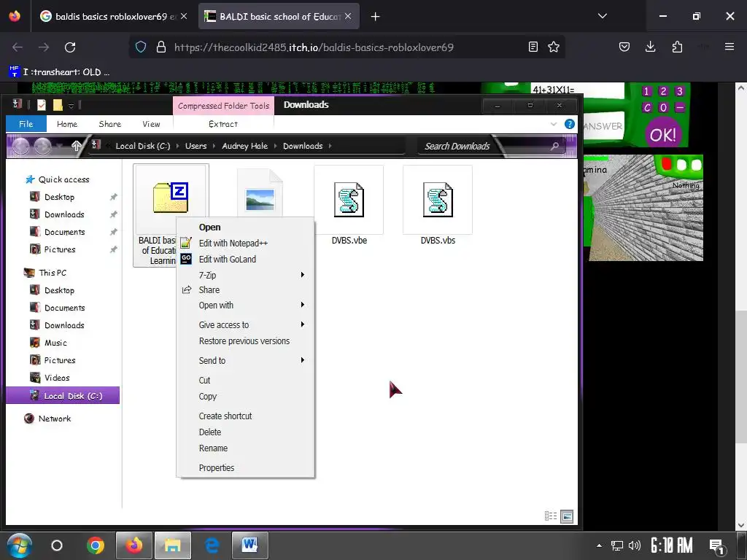Open the Firefox reader view icon
747x560 pixels.
coord(533,47)
